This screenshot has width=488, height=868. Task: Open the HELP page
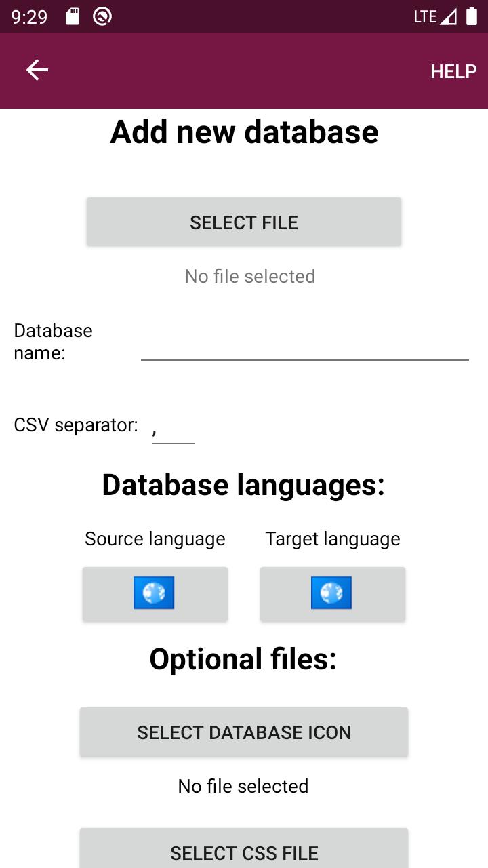[453, 71]
